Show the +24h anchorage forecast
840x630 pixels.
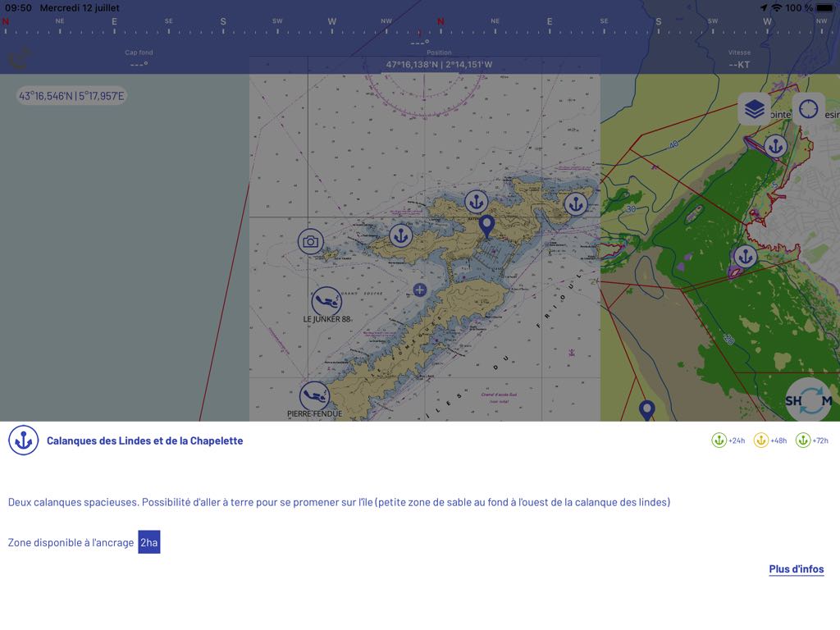728,441
